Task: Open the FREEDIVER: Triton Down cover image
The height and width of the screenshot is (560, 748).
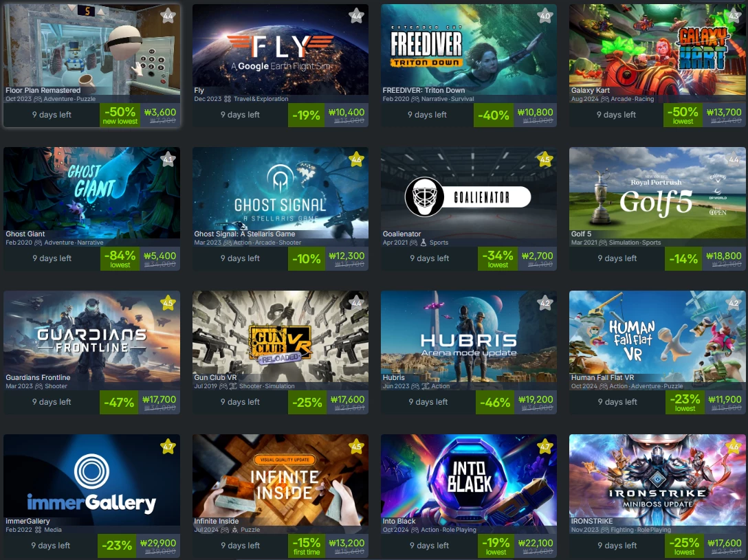Action: 468,49
